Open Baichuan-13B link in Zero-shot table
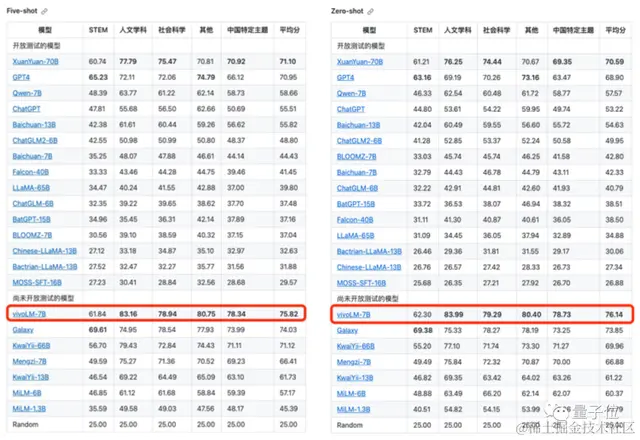 [x=358, y=125]
